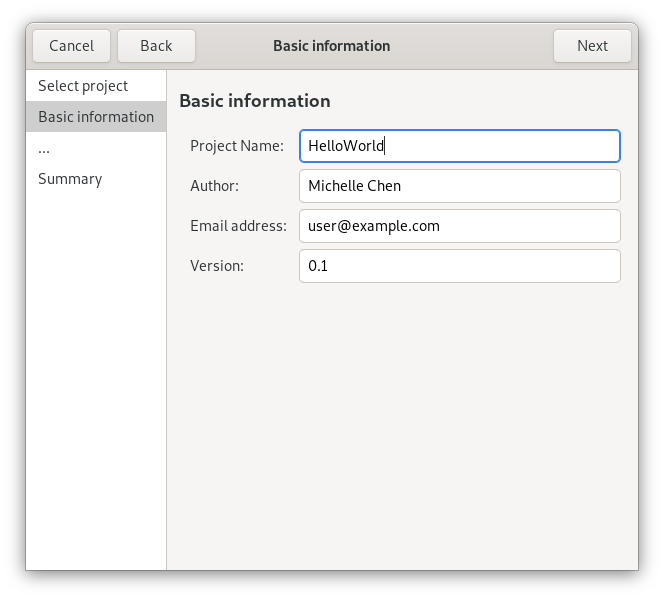Click the 'Email address:' label
The image size is (664, 599).
tap(238, 226)
